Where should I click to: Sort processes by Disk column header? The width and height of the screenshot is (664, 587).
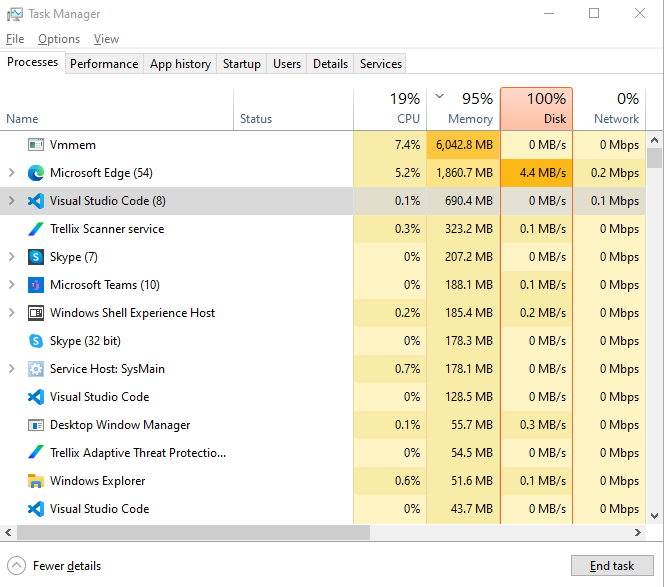coord(536,108)
